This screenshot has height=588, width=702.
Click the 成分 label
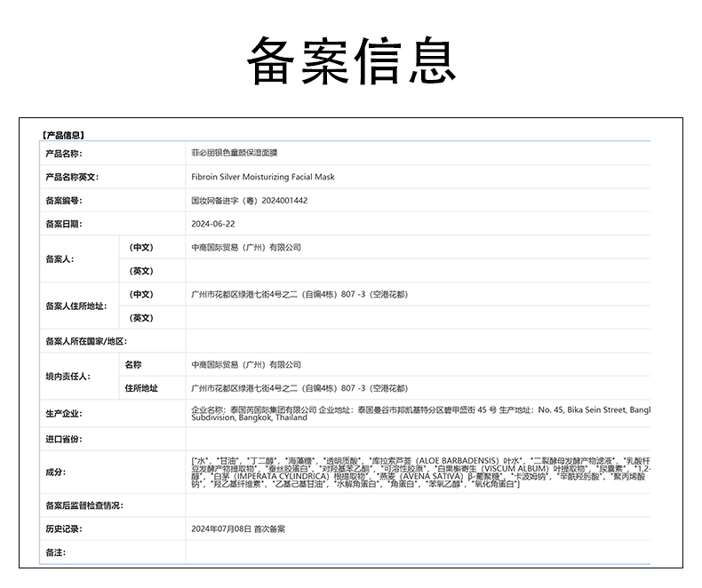coord(55,473)
